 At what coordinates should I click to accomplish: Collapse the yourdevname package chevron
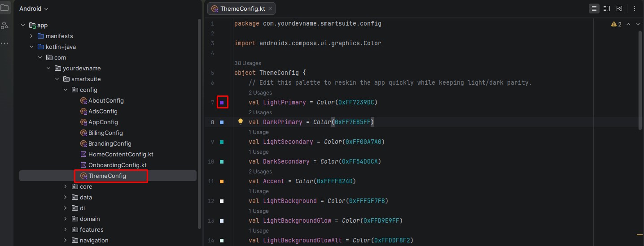point(48,69)
